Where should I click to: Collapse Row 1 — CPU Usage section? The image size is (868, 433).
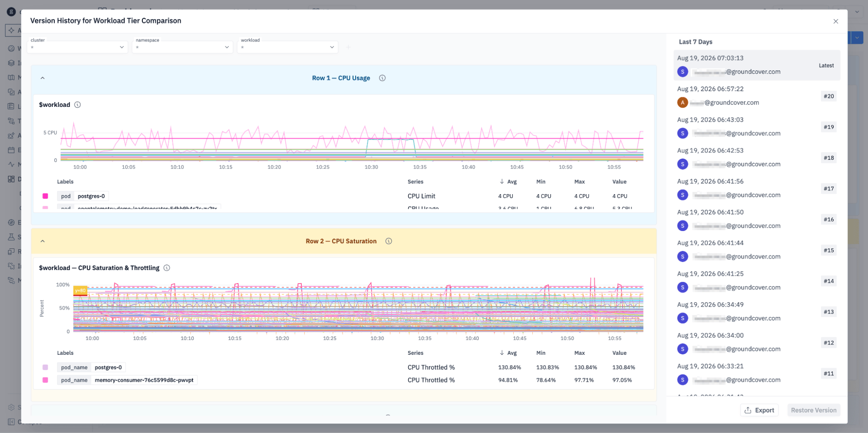pos(43,78)
